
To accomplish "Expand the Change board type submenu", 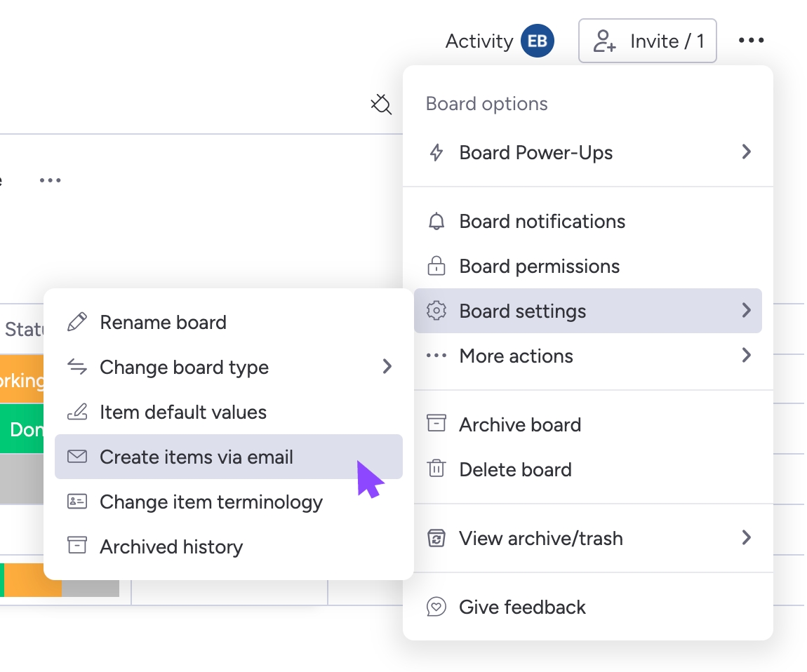I will pos(387,366).
